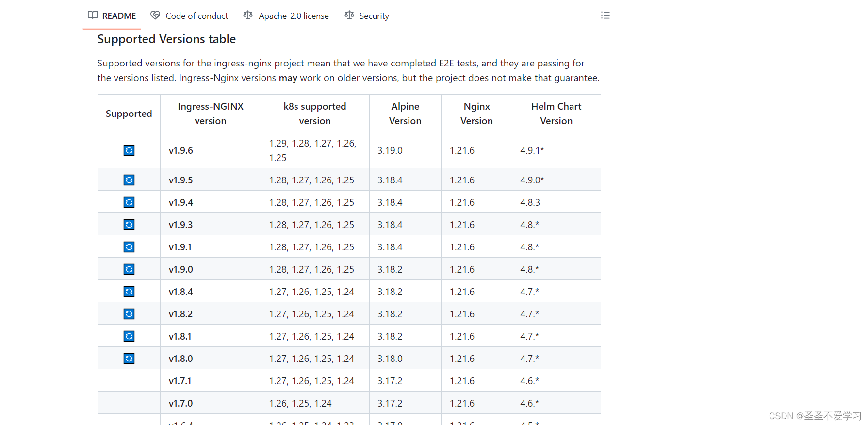Select the v1.8.0 version cell
The width and height of the screenshot is (868, 425).
tap(211, 359)
